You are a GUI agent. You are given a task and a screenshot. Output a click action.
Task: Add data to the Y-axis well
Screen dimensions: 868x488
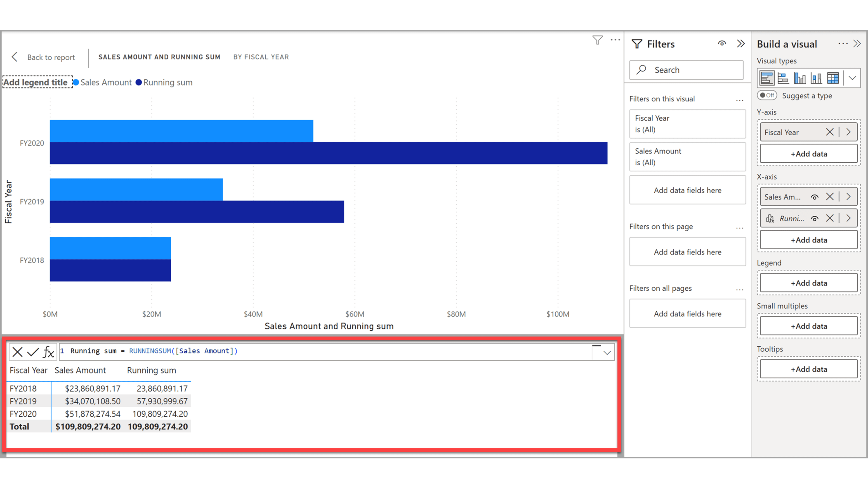(x=809, y=154)
